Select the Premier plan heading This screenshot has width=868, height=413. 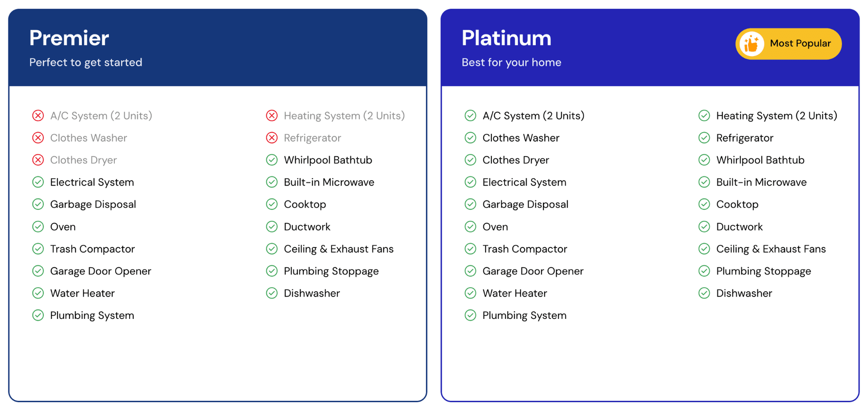click(69, 38)
